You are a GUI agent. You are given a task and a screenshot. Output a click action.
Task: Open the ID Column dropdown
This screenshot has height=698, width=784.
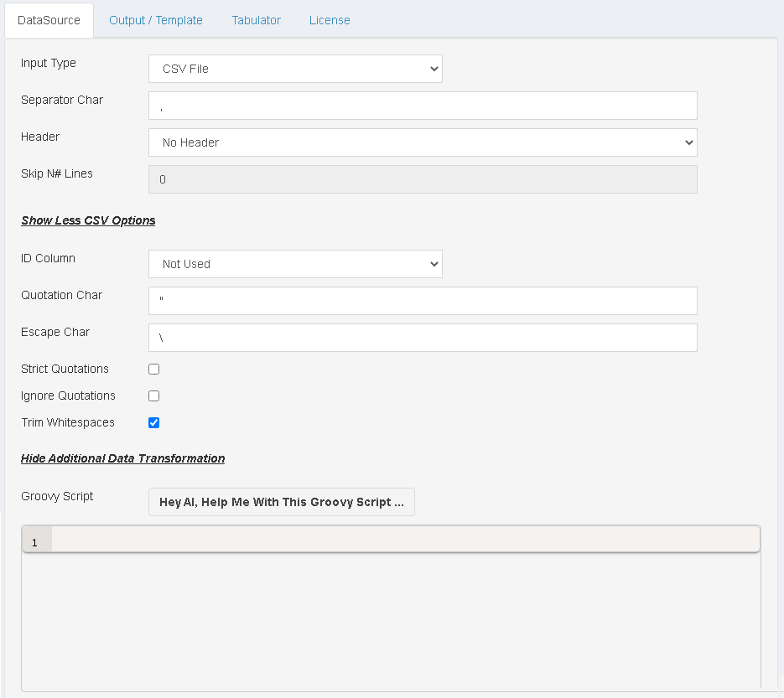[x=295, y=264]
